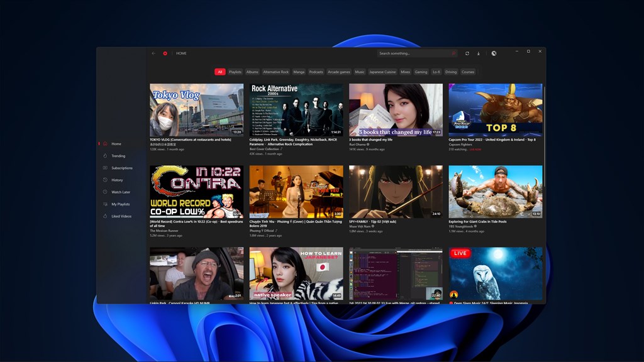Click the red app logo icon
The height and width of the screenshot is (362, 644).
(x=165, y=53)
